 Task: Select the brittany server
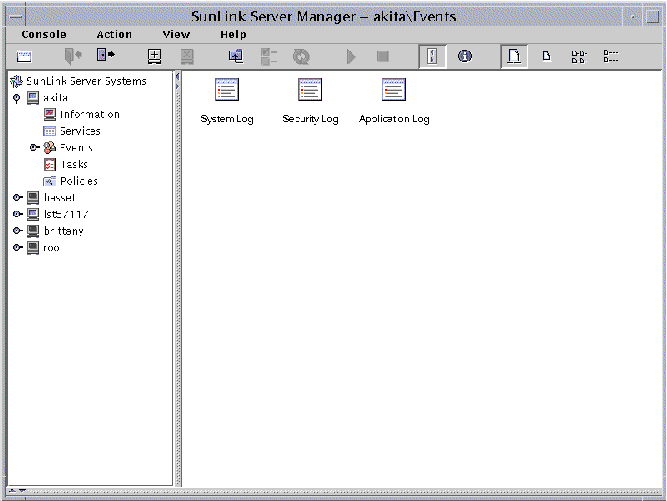pos(64,231)
